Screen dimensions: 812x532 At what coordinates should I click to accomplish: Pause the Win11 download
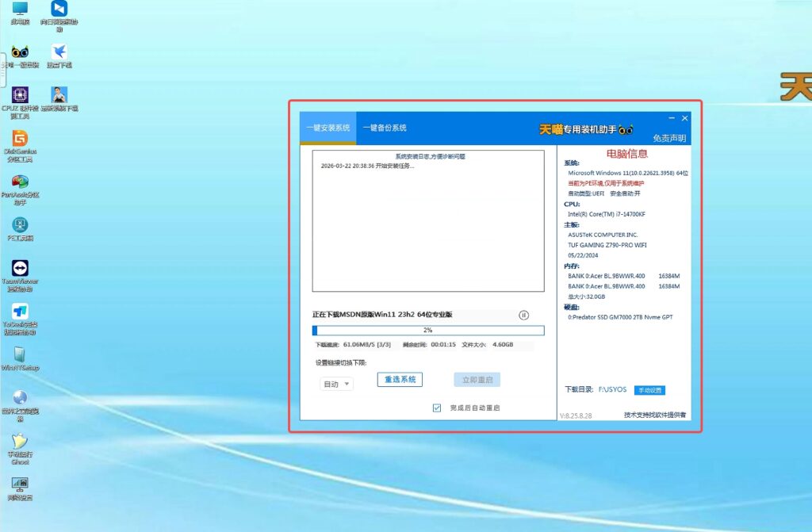pyautogui.click(x=523, y=315)
